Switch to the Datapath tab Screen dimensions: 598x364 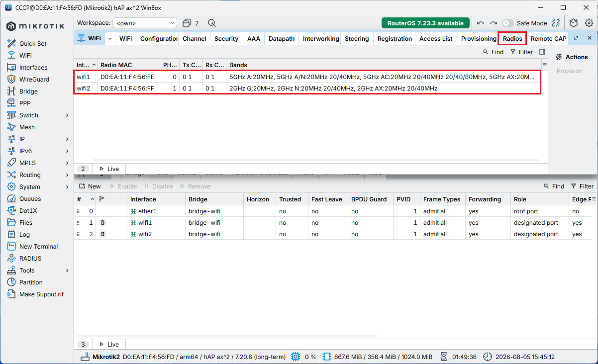click(282, 38)
